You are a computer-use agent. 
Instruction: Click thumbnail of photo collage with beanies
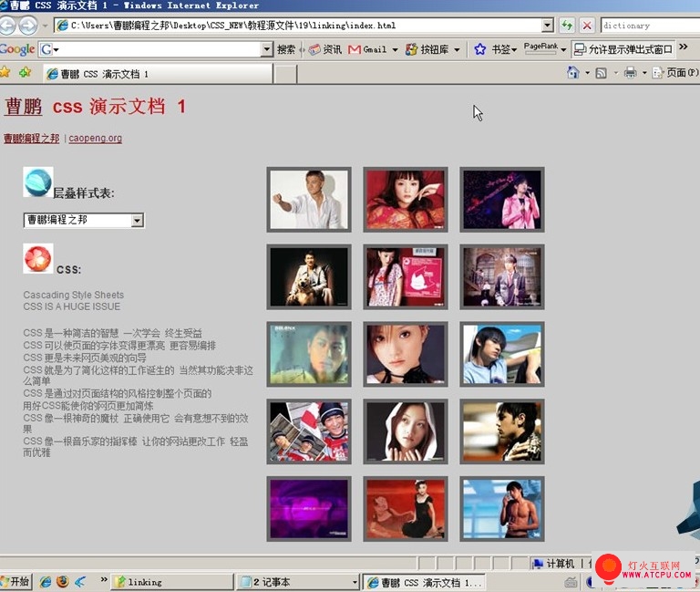309,431
